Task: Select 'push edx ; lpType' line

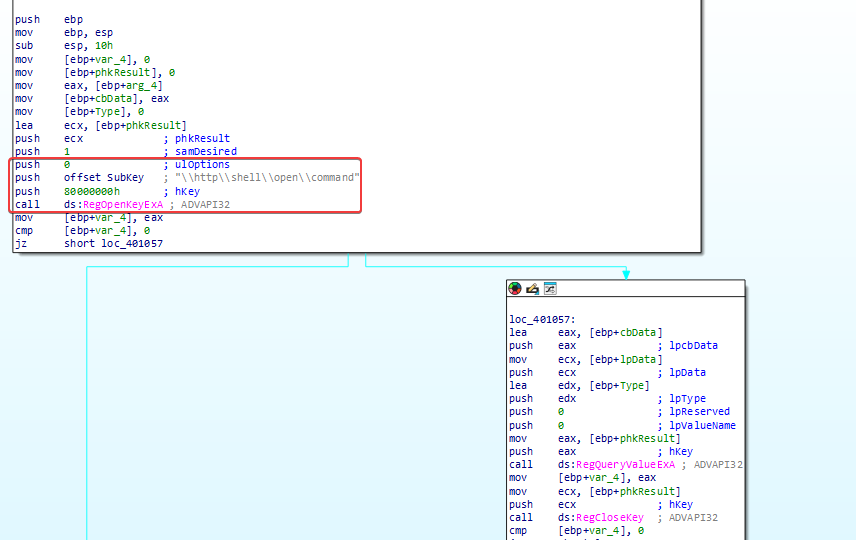Action: coord(607,399)
